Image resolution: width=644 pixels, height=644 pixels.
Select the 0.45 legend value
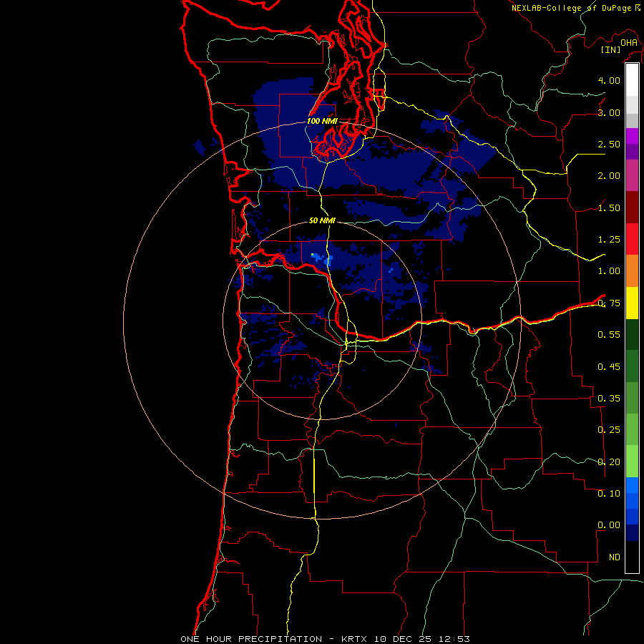click(x=609, y=366)
